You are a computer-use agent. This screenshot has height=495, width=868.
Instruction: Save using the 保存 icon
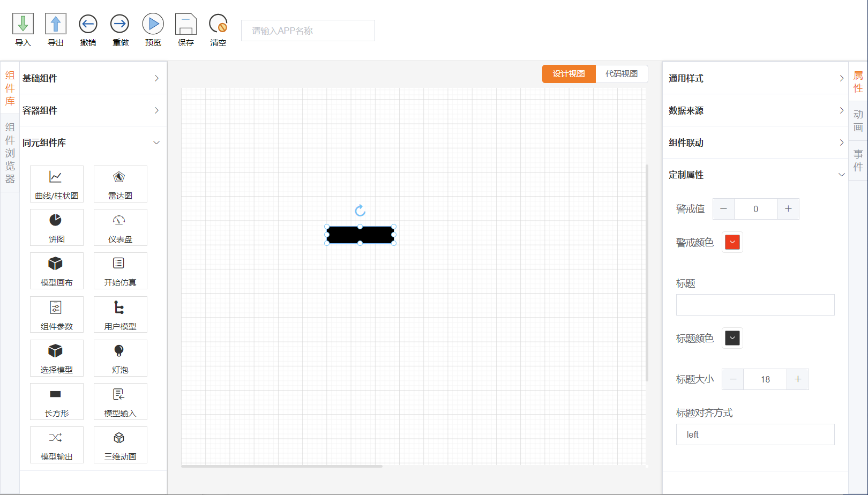pos(186,24)
